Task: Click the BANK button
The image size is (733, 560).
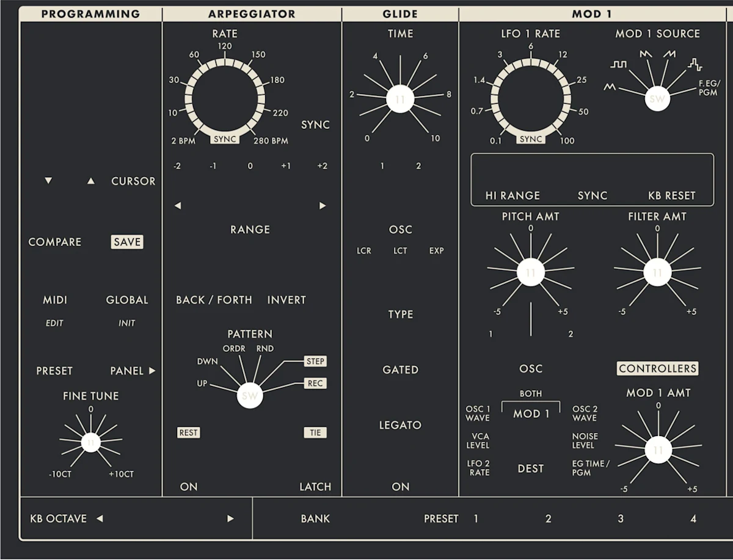Action: pos(315,518)
